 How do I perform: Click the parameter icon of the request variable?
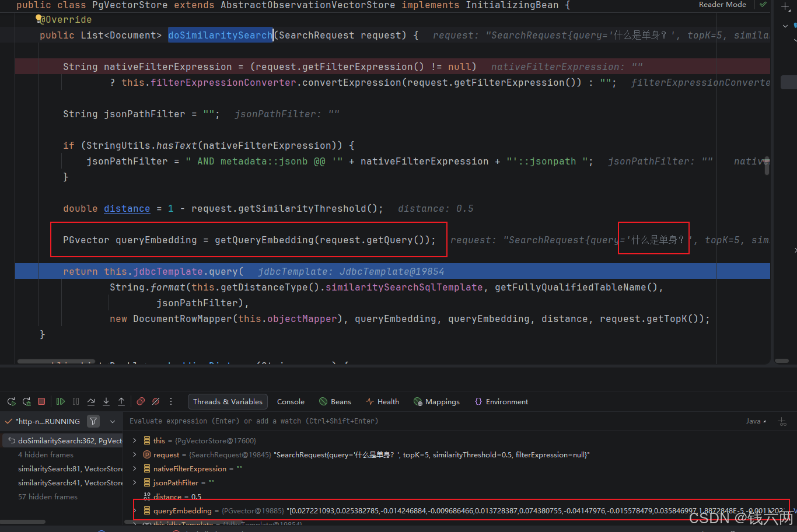click(147, 454)
